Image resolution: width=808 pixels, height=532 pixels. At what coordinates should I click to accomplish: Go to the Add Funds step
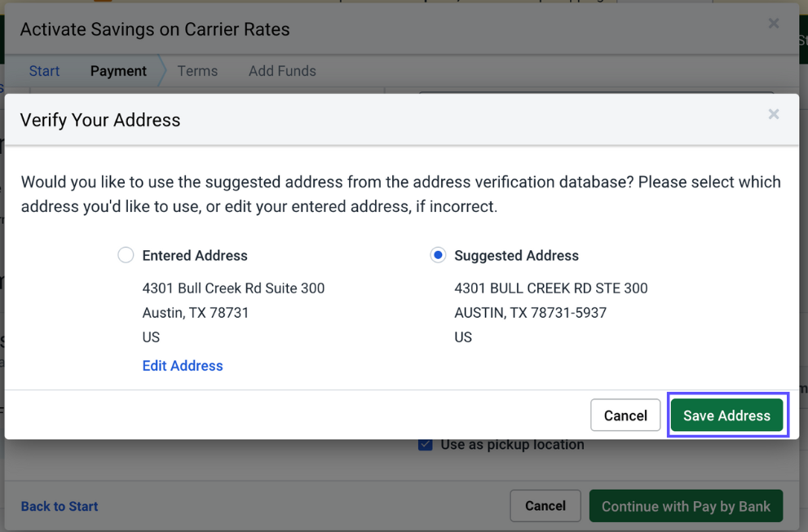tap(282, 71)
